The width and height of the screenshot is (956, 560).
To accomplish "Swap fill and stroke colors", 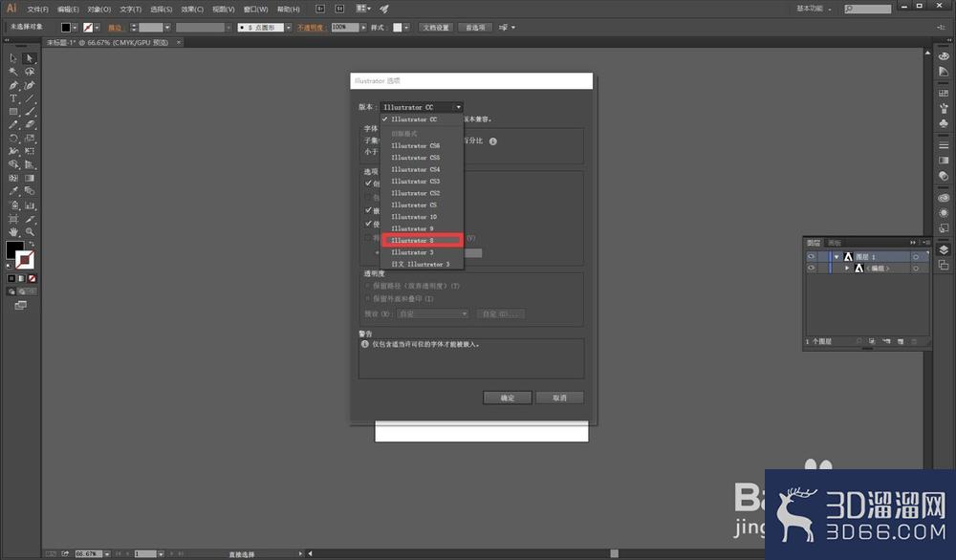I will pyautogui.click(x=32, y=244).
